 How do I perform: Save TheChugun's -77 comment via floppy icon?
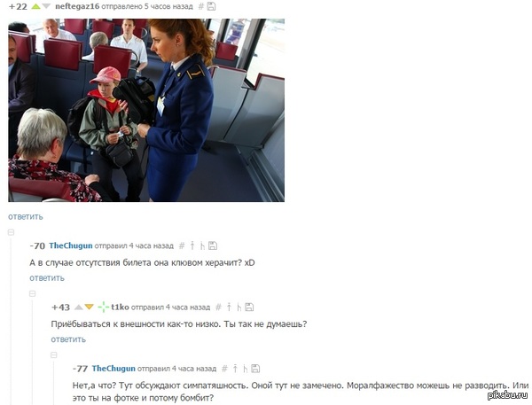(255, 369)
